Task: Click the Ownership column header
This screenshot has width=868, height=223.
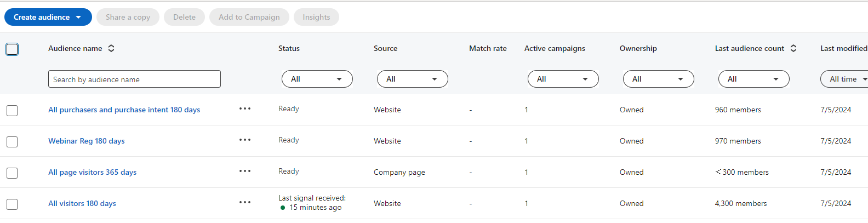Action: [x=638, y=48]
